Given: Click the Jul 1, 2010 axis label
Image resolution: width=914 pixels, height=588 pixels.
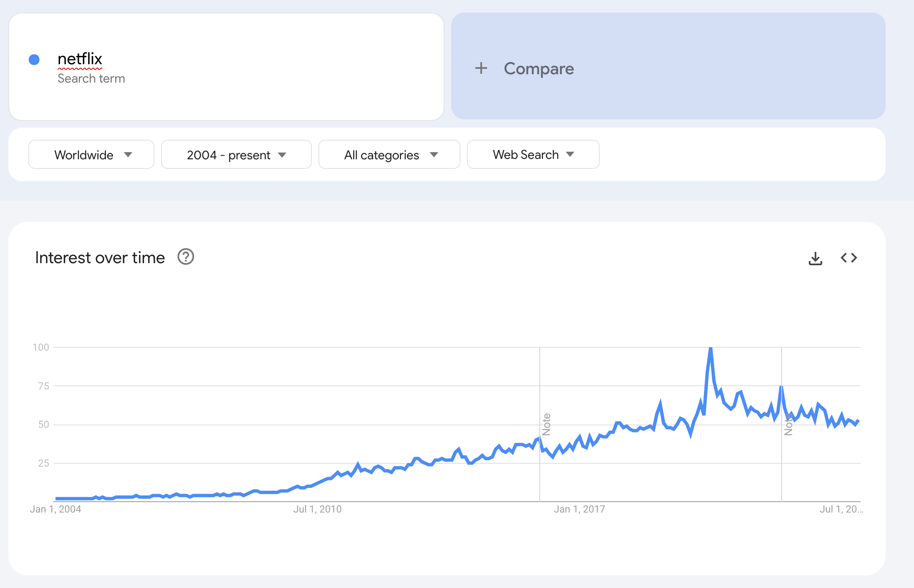Looking at the screenshot, I should tap(317, 509).
